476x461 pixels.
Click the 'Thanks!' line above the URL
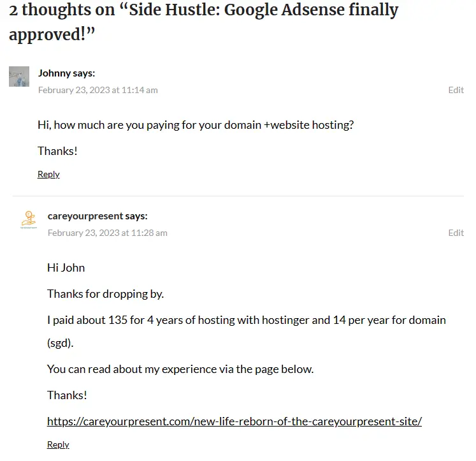tap(67, 395)
